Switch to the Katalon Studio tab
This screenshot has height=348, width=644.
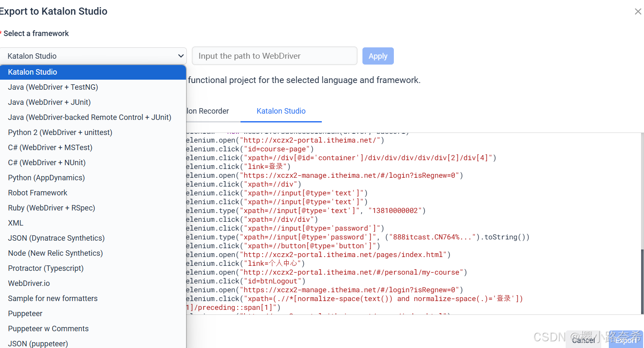point(281,111)
